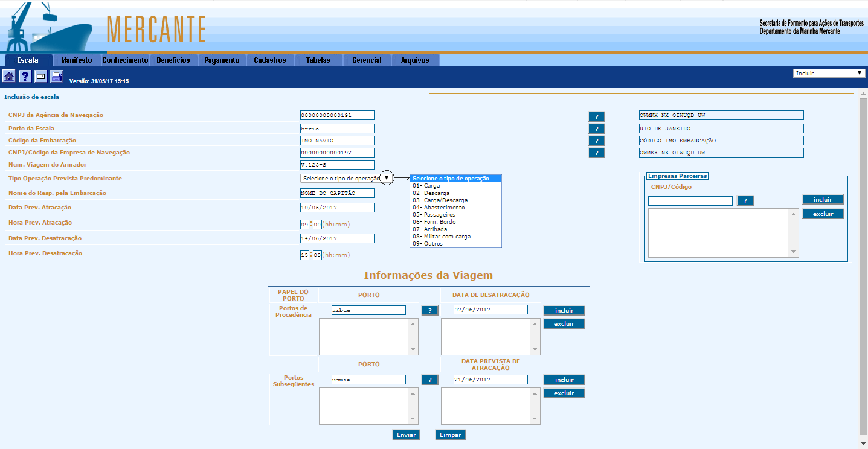The width and height of the screenshot is (868, 449).
Task: Open lookup for CNPJ da Agência de Navegação
Action: 596,116
